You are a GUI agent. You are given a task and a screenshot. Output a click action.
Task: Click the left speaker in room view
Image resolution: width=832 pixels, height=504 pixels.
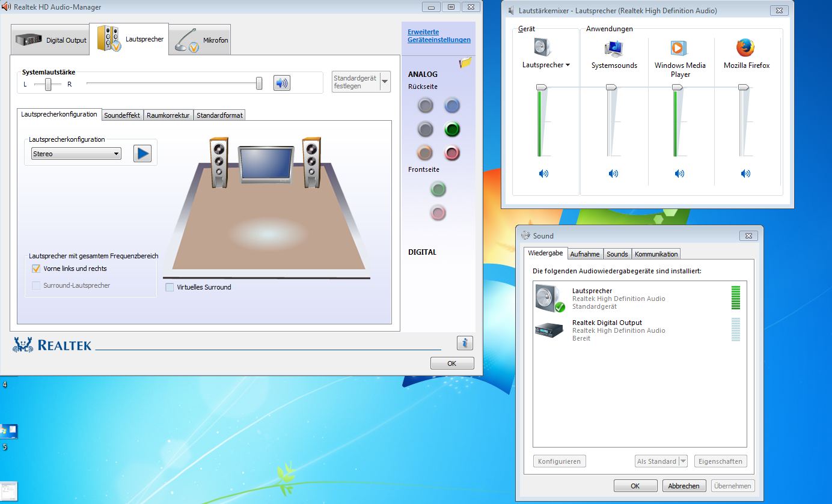(x=219, y=162)
